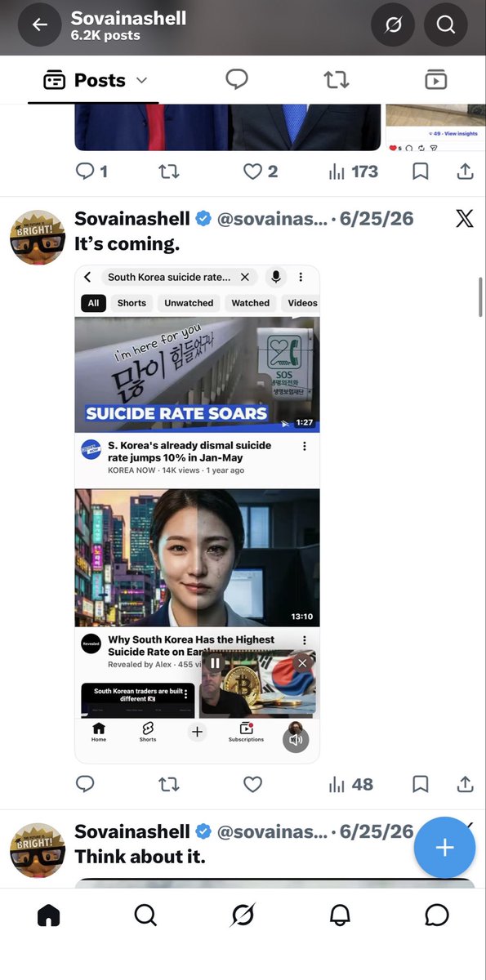Open Sovainashell name on "It's coming." post

pyautogui.click(x=132, y=219)
